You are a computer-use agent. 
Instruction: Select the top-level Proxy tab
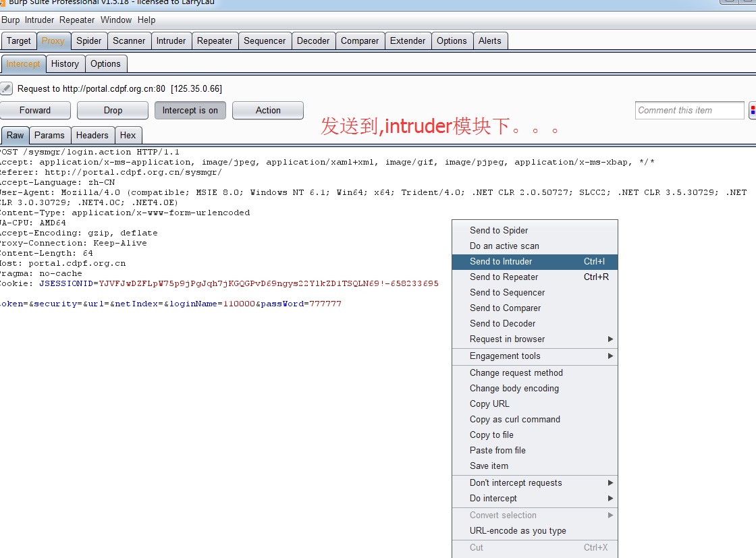click(x=53, y=41)
